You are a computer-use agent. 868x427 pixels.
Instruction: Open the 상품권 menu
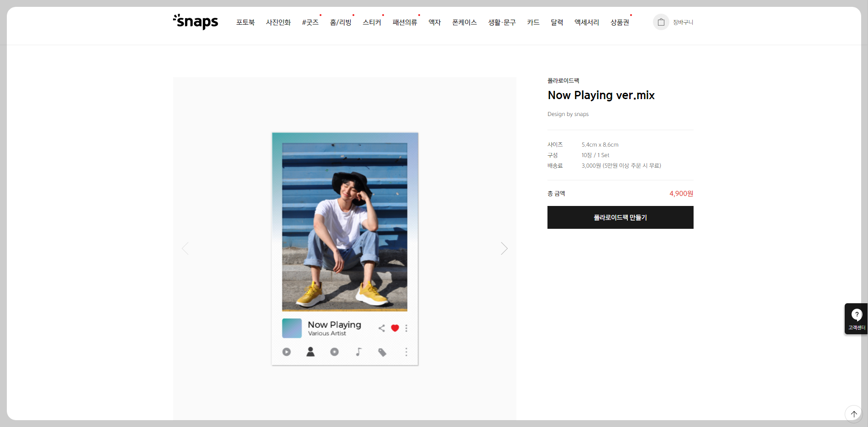click(x=620, y=22)
